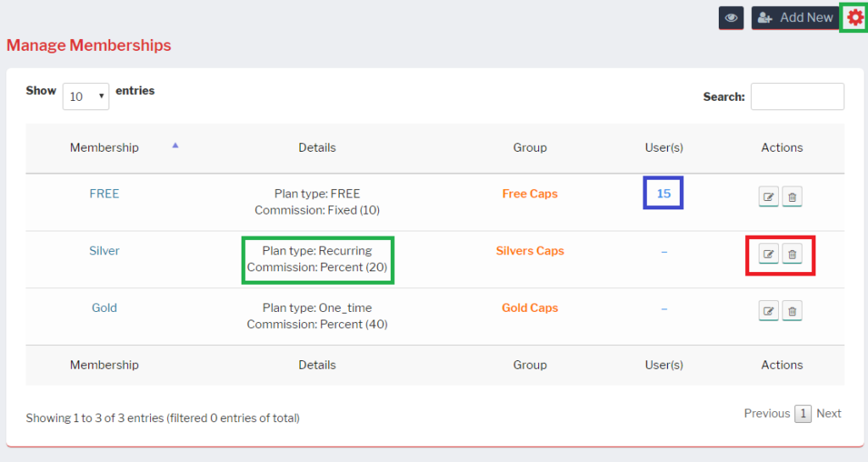View the 15 users of FREE
Screen dimensions: 868x462
coord(664,193)
